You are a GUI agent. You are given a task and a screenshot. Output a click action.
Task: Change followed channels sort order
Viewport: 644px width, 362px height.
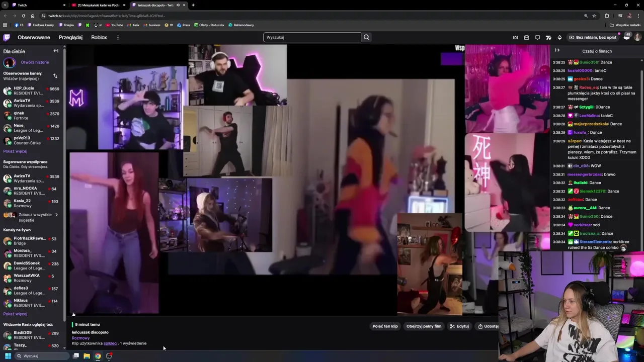(55, 76)
